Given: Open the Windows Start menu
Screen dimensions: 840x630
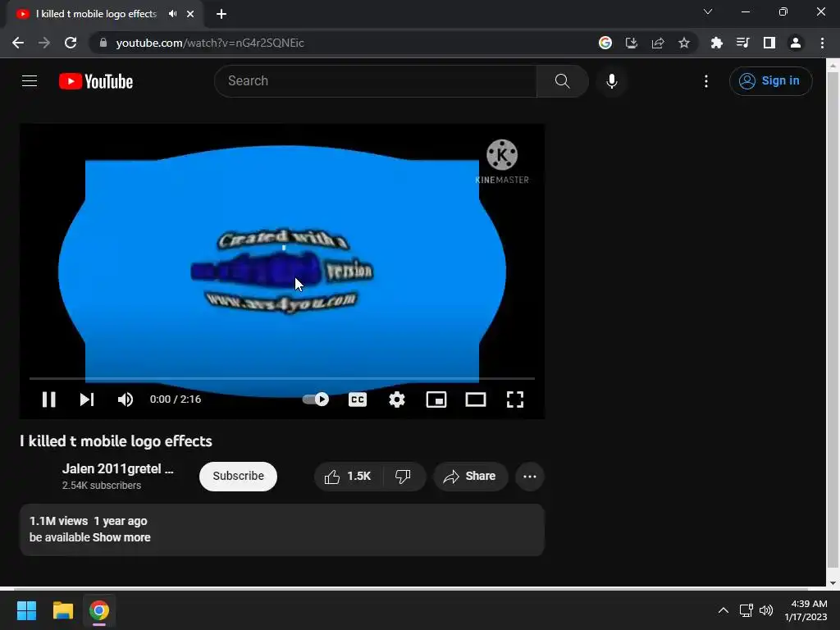Looking at the screenshot, I should 26,610.
